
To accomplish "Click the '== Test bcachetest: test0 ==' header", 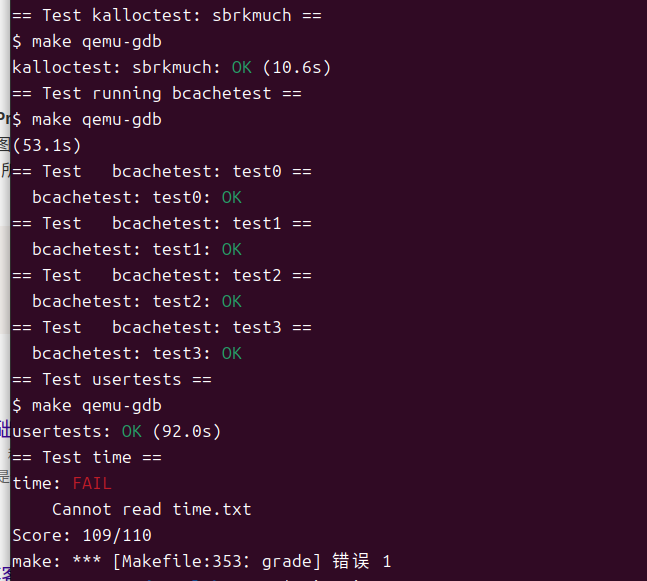I will 162,171.
